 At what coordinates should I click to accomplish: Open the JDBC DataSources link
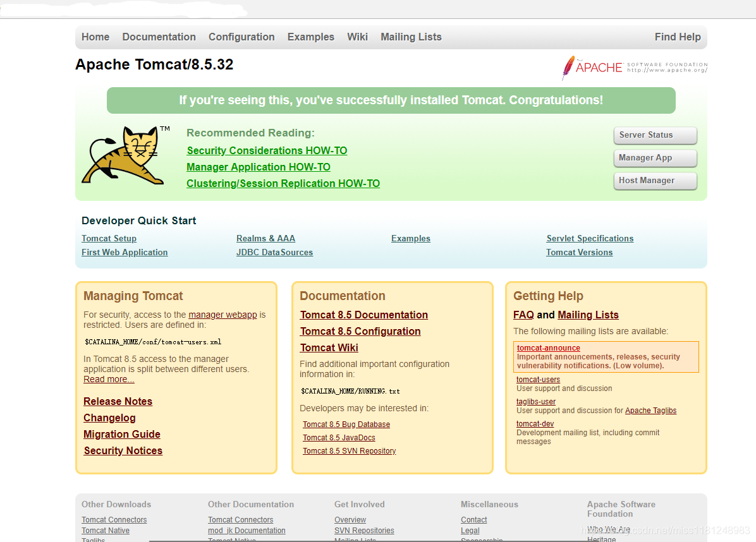[x=274, y=253]
